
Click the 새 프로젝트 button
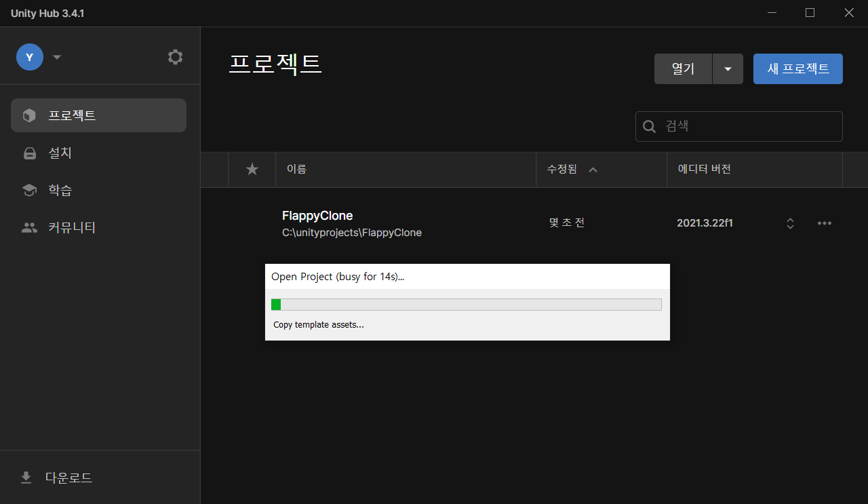(798, 69)
